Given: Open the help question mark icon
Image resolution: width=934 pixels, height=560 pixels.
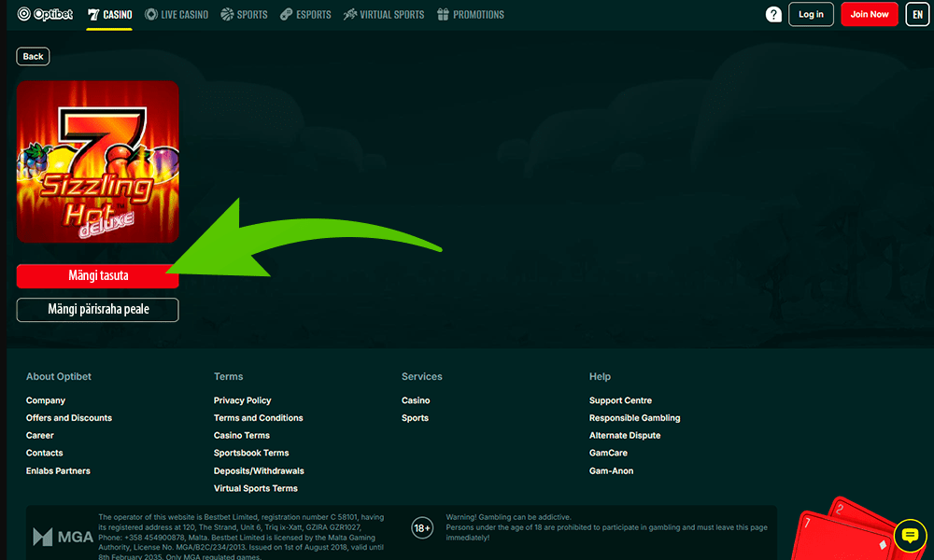Looking at the screenshot, I should [773, 14].
